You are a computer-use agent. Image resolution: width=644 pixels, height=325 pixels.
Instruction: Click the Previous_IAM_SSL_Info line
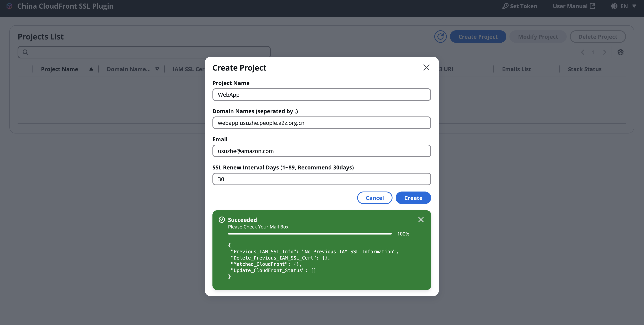point(314,252)
